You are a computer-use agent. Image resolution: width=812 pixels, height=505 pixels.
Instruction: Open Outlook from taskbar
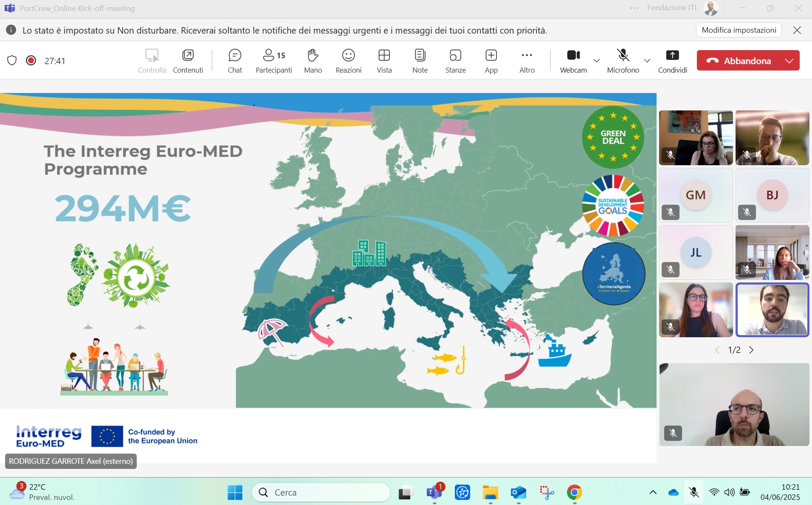click(519, 492)
